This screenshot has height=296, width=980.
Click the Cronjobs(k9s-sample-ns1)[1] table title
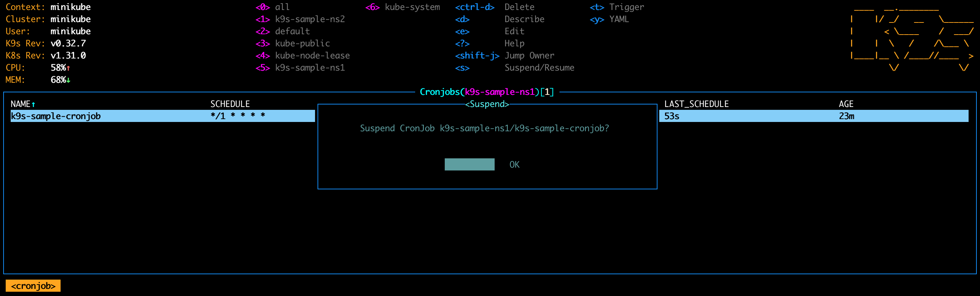point(486,92)
